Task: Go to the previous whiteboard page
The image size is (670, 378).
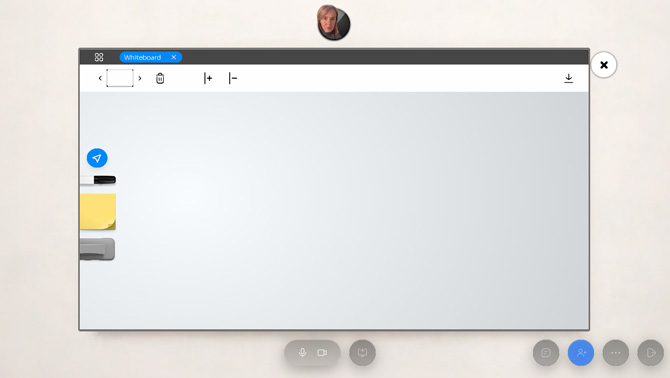Action: [x=100, y=78]
